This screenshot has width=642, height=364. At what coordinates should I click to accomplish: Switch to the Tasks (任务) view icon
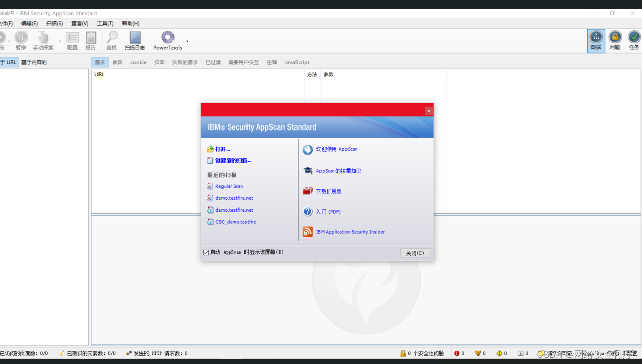(x=634, y=37)
